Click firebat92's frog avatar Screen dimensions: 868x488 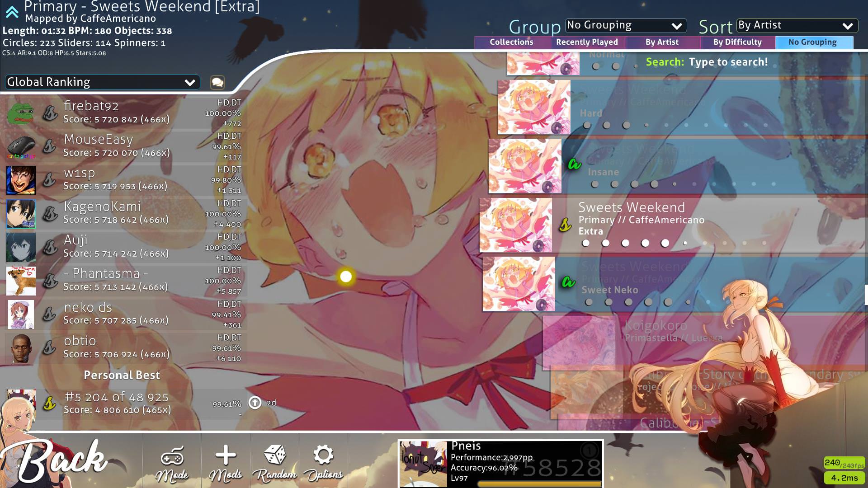[21, 113]
